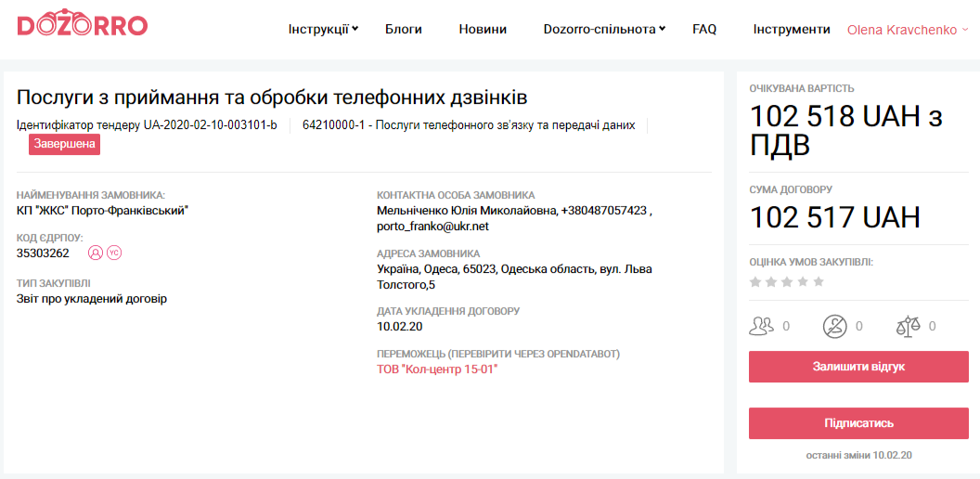Open the Інструменти menu item
980x479 pixels.
pos(792,30)
